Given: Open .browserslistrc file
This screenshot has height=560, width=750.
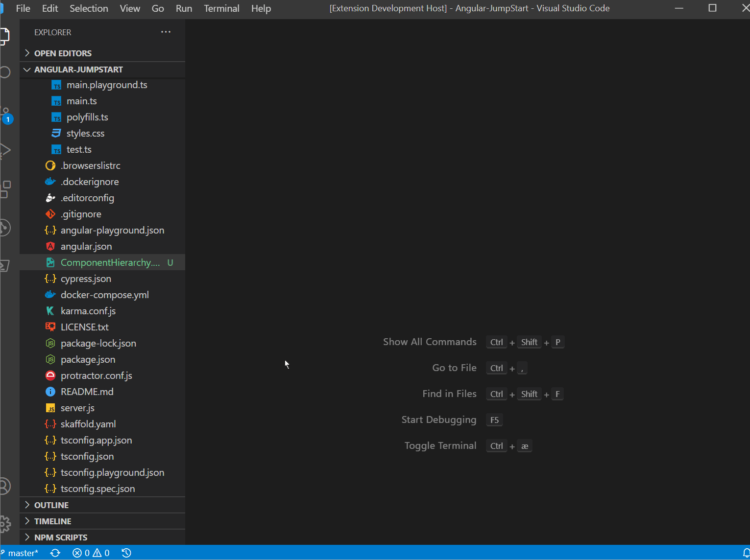Looking at the screenshot, I should [x=102, y=165].
